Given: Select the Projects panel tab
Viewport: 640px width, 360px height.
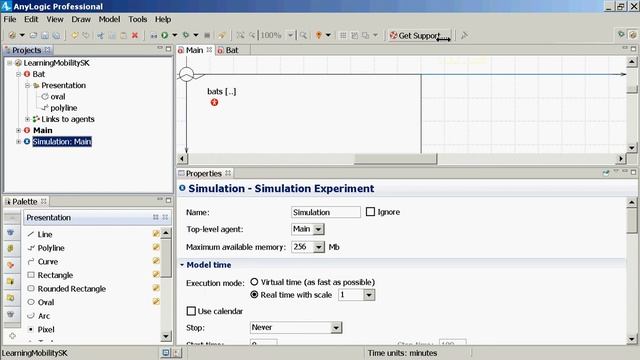Looking at the screenshot, I should pos(27,50).
